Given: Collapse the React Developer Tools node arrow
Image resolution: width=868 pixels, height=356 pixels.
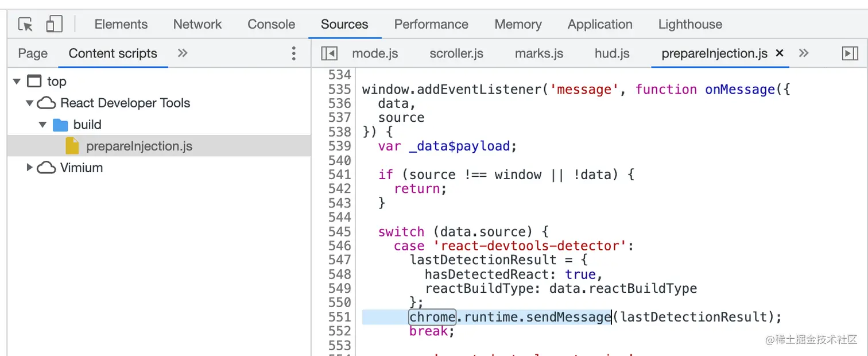Looking at the screenshot, I should [29, 103].
